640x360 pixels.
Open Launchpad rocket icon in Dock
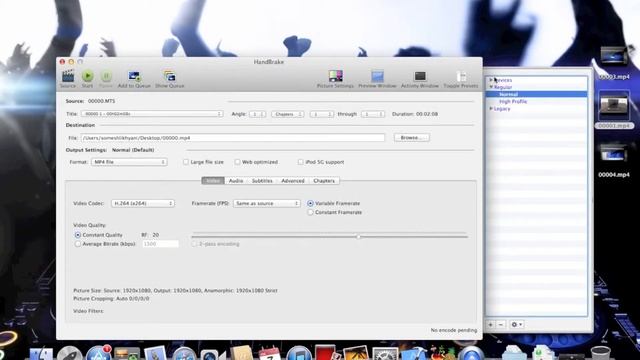tap(70, 354)
